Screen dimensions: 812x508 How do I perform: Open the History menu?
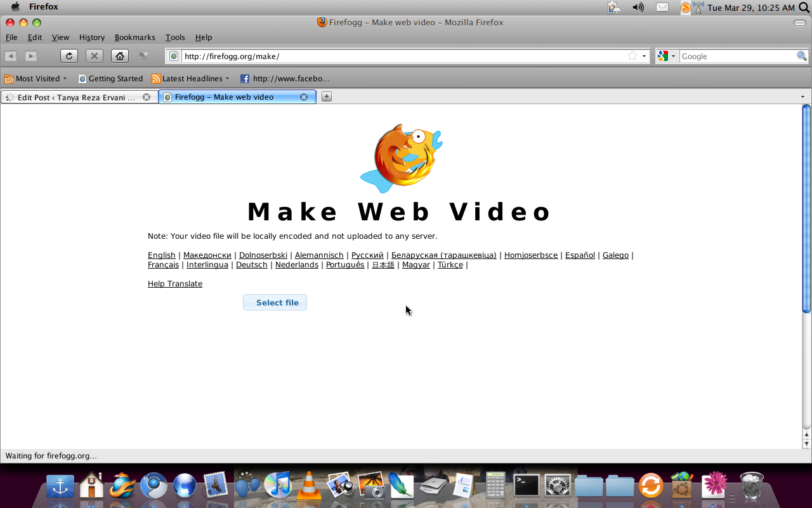tap(92, 37)
